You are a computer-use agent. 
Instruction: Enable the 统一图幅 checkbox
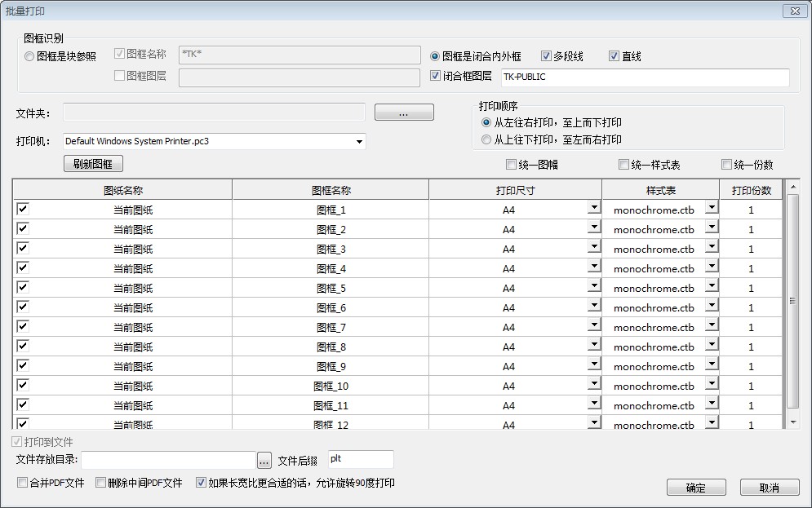(x=512, y=165)
